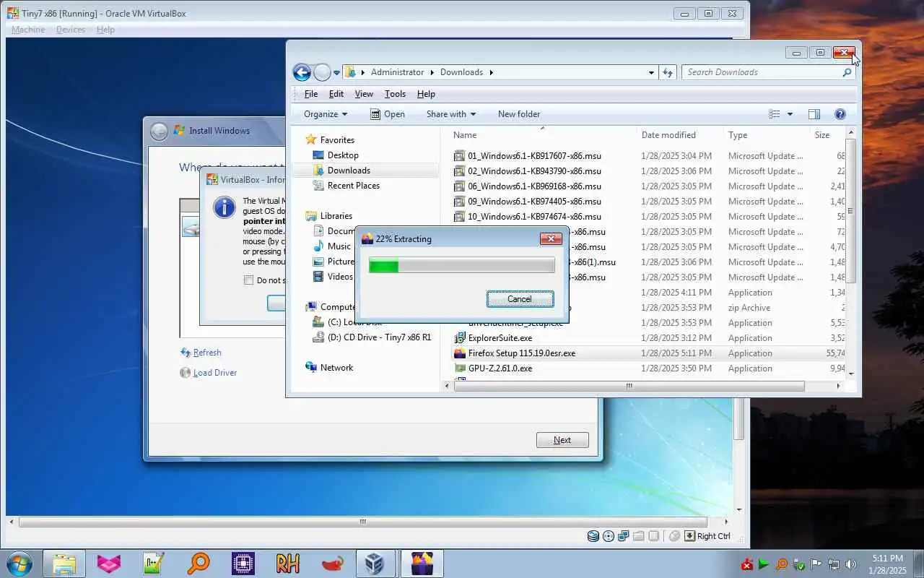Open Organize dropdown

pos(326,114)
